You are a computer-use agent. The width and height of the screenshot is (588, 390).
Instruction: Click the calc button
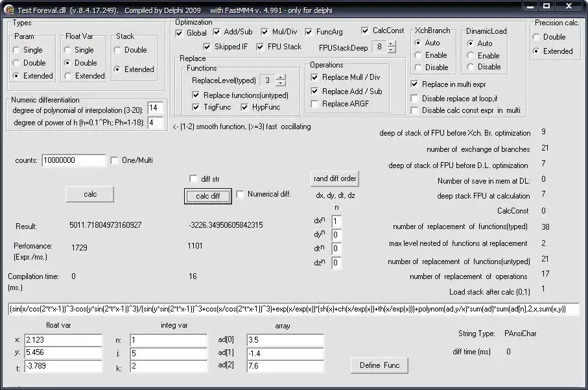pyautogui.click(x=90, y=194)
